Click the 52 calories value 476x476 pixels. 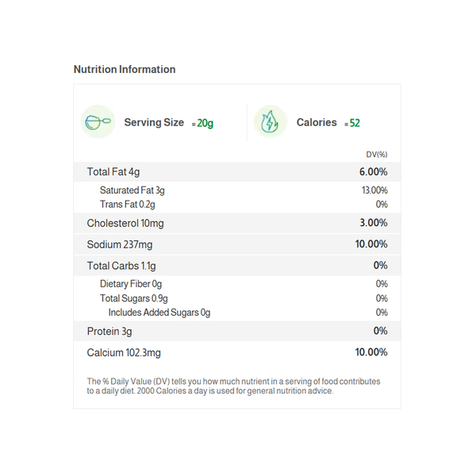(354, 123)
